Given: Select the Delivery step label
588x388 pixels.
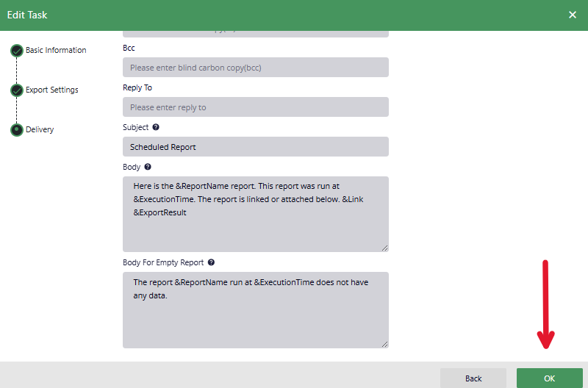Looking at the screenshot, I should tap(40, 130).
